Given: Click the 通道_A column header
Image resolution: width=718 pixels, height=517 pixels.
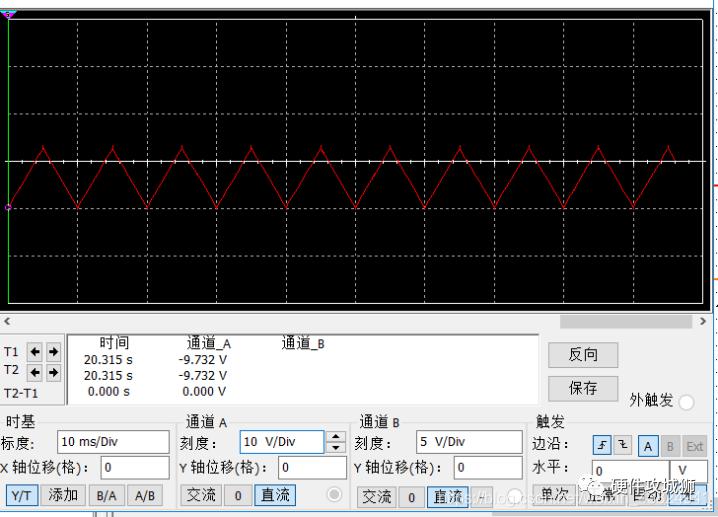Looking at the screenshot, I should coord(209,343).
